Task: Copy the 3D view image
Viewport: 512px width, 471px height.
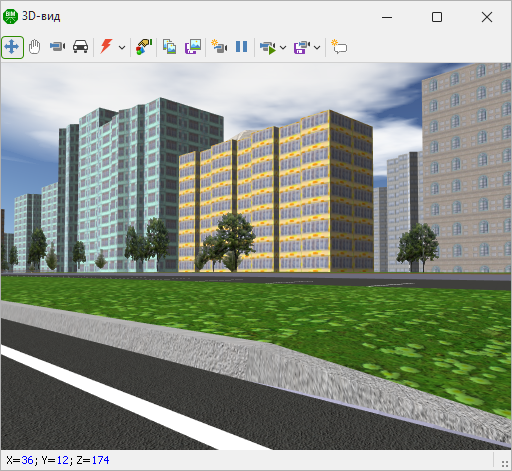Action: [x=169, y=47]
